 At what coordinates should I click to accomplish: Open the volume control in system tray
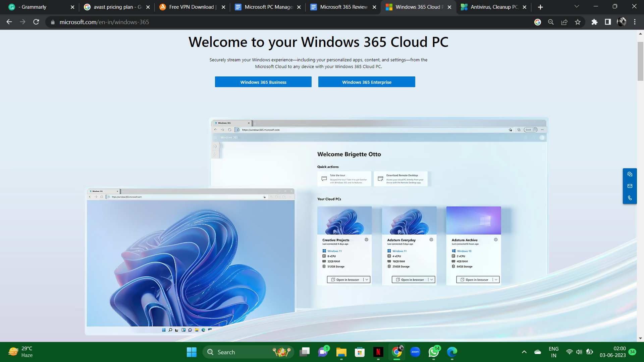579,352
